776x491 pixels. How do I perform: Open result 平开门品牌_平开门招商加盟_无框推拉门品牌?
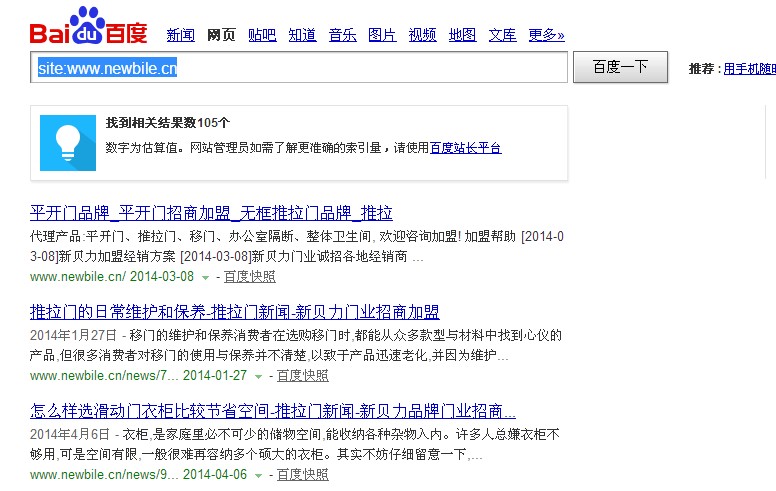pos(211,213)
